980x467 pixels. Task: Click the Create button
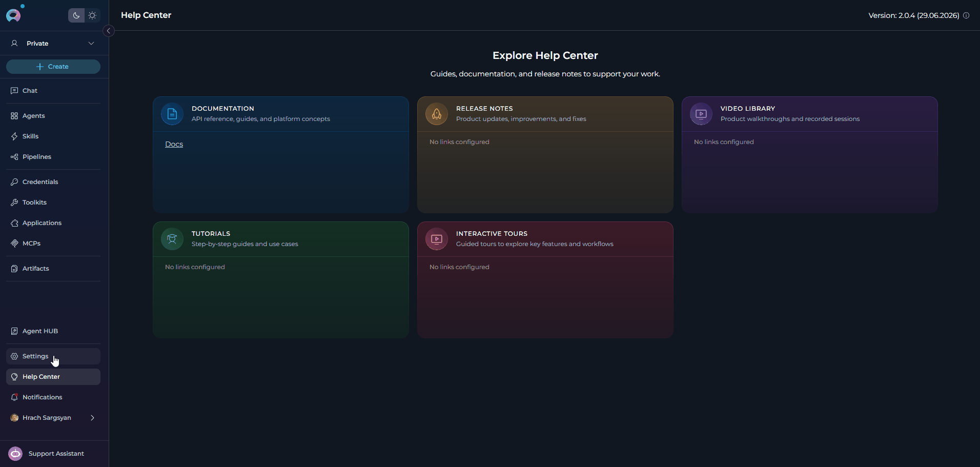coord(53,67)
